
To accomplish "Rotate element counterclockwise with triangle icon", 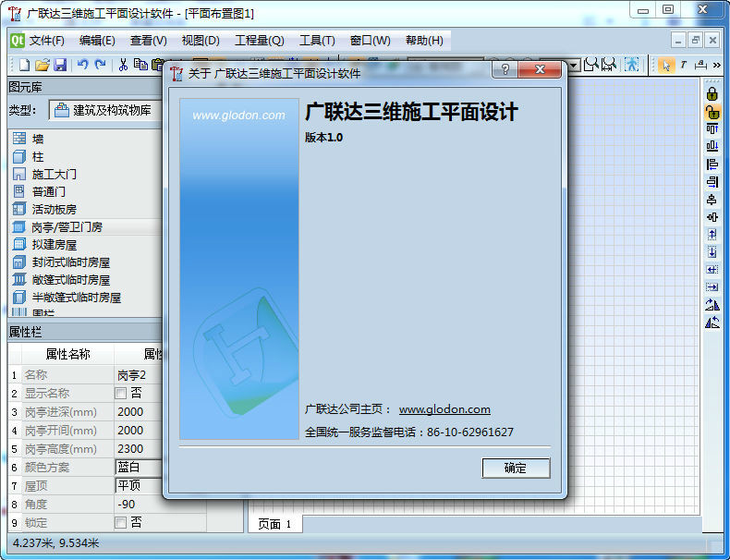I will coord(712,323).
